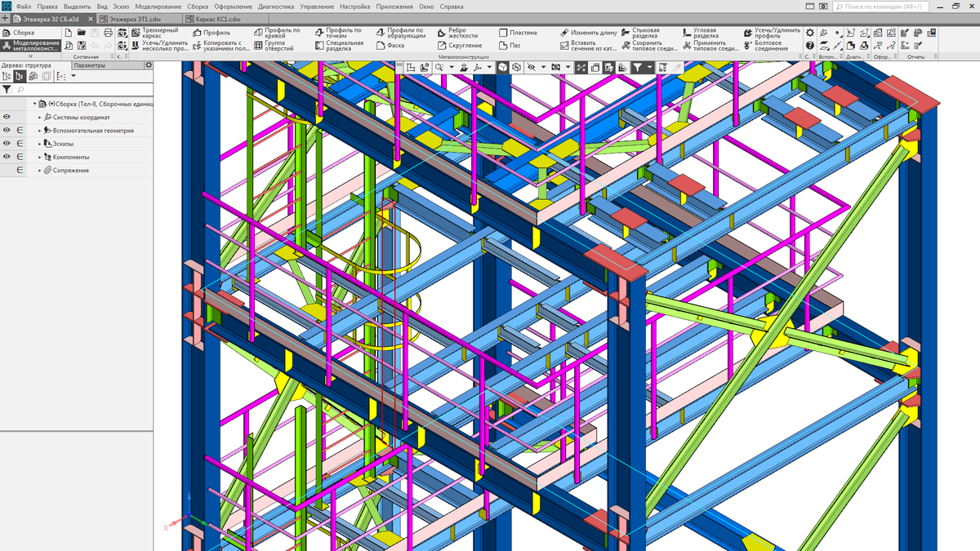980x551 pixels.
Task: Hide Компоненты using eye icon
Action: [x=7, y=157]
